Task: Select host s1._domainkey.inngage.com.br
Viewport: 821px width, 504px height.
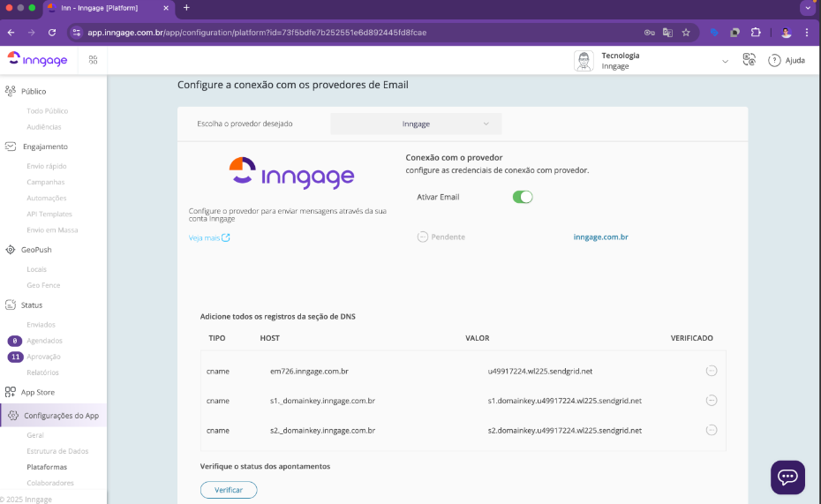Action: pos(322,401)
